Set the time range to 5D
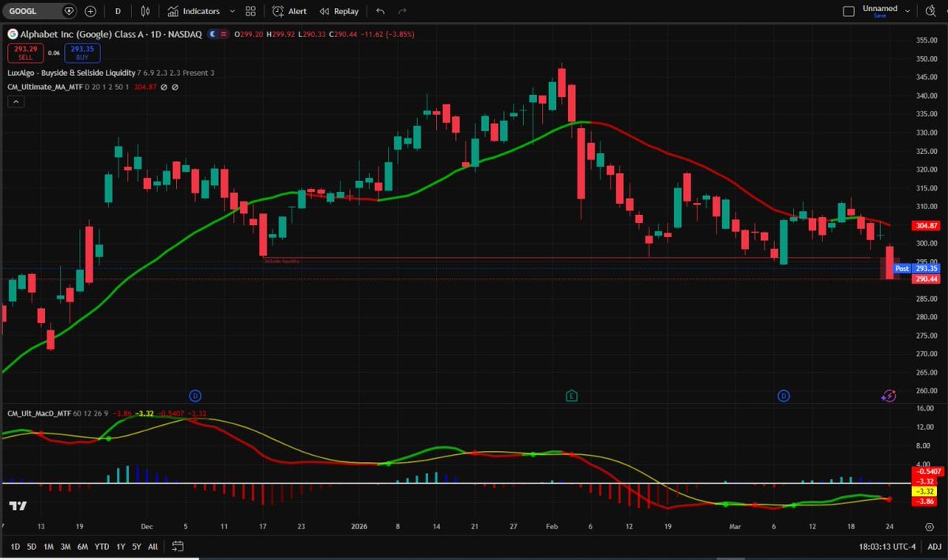 [x=31, y=547]
